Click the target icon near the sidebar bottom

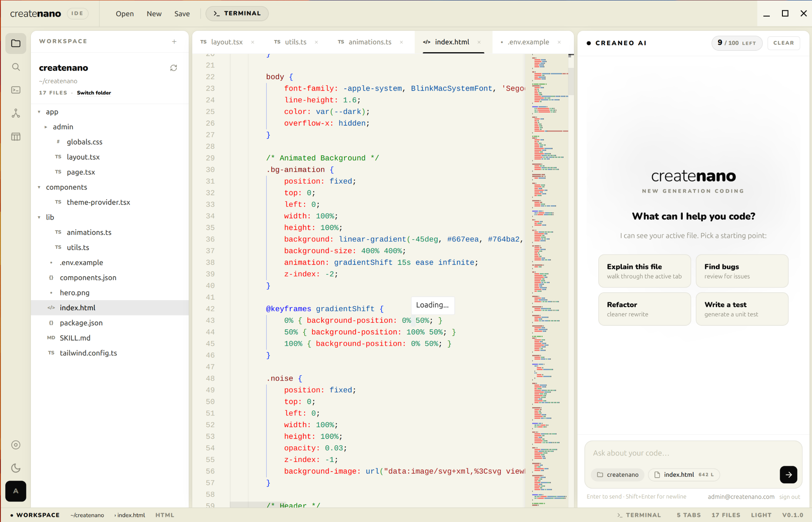coord(16,445)
